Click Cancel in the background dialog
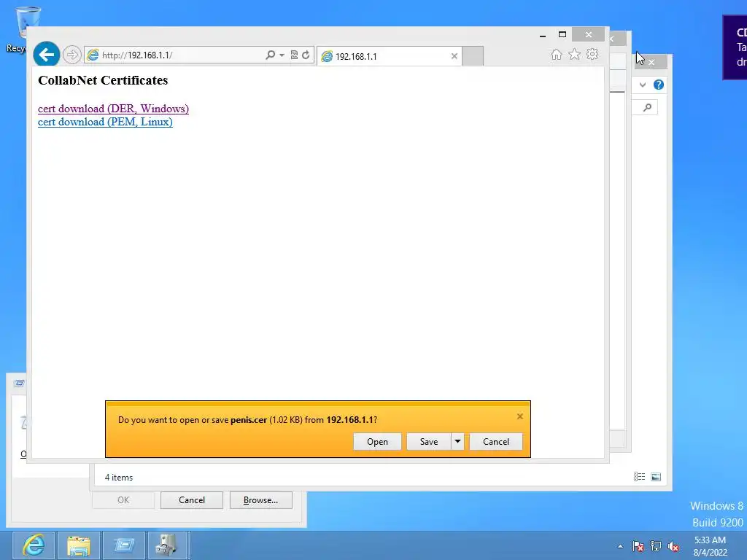 tap(192, 500)
